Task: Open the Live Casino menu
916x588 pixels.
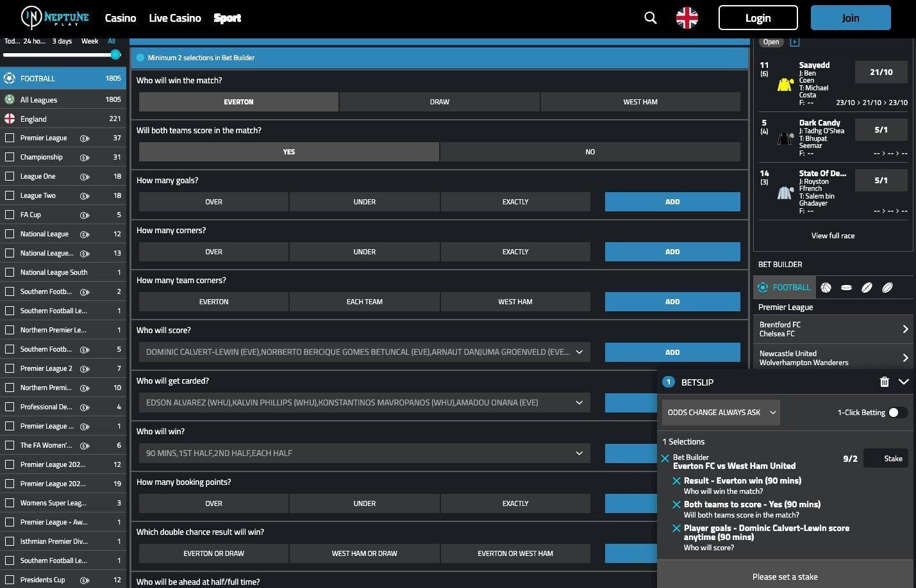Action: (175, 18)
